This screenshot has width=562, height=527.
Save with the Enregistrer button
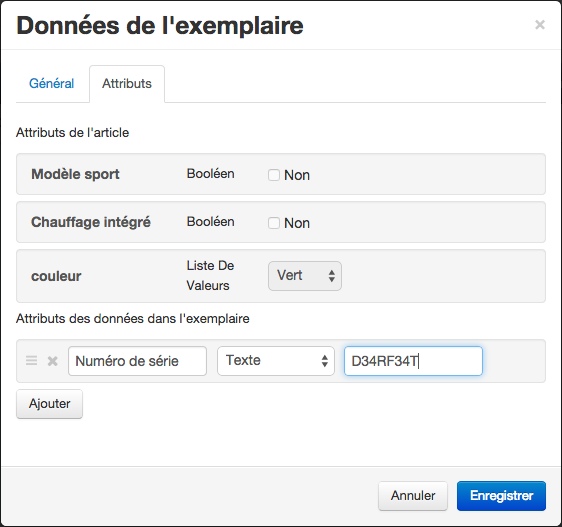point(501,495)
